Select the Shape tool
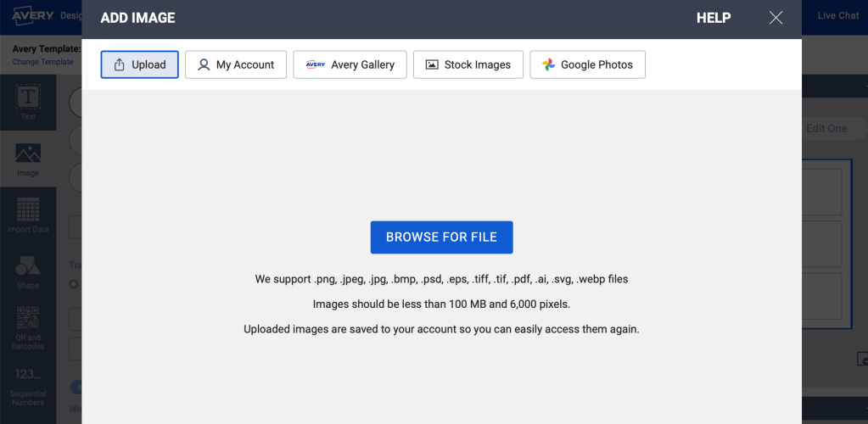The image size is (868, 424). [28, 271]
